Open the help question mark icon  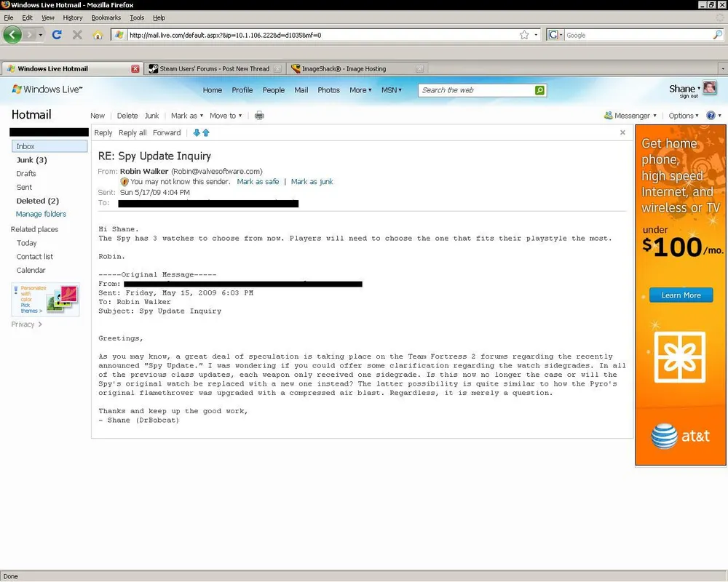pos(711,116)
